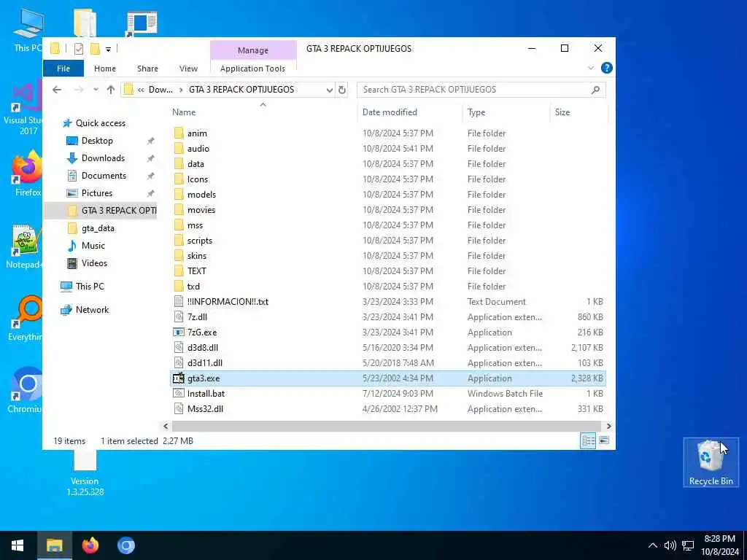Select the scripts folder row
This screenshot has height=560, width=747.
click(x=388, y=241)
